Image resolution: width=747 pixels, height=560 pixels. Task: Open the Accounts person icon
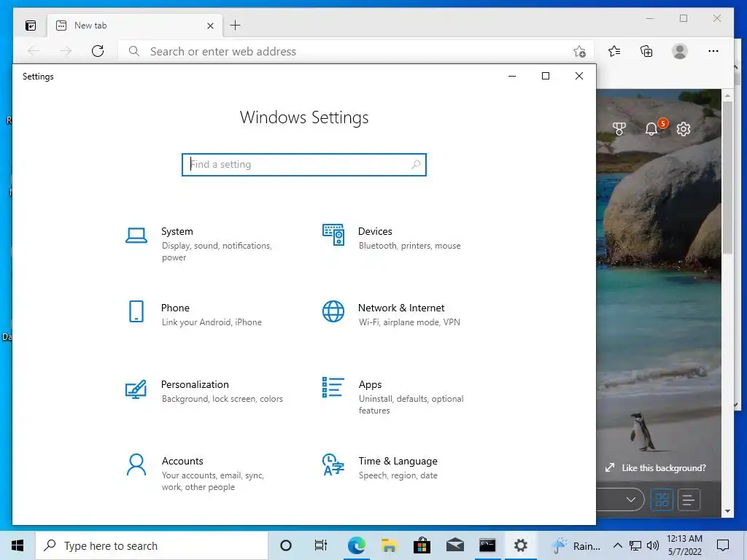coord(136,464)
